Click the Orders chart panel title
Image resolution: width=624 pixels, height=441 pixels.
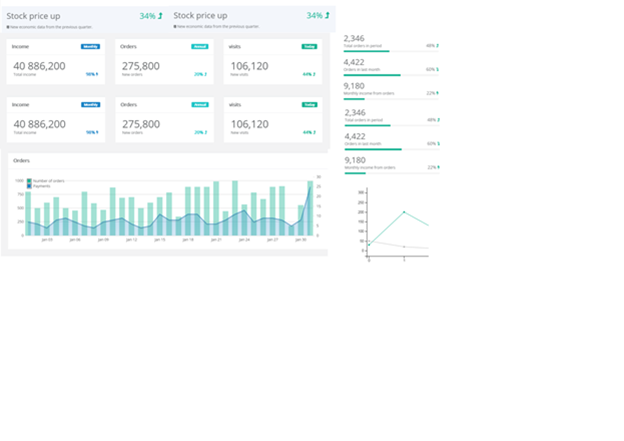click(x=22, y=160)
